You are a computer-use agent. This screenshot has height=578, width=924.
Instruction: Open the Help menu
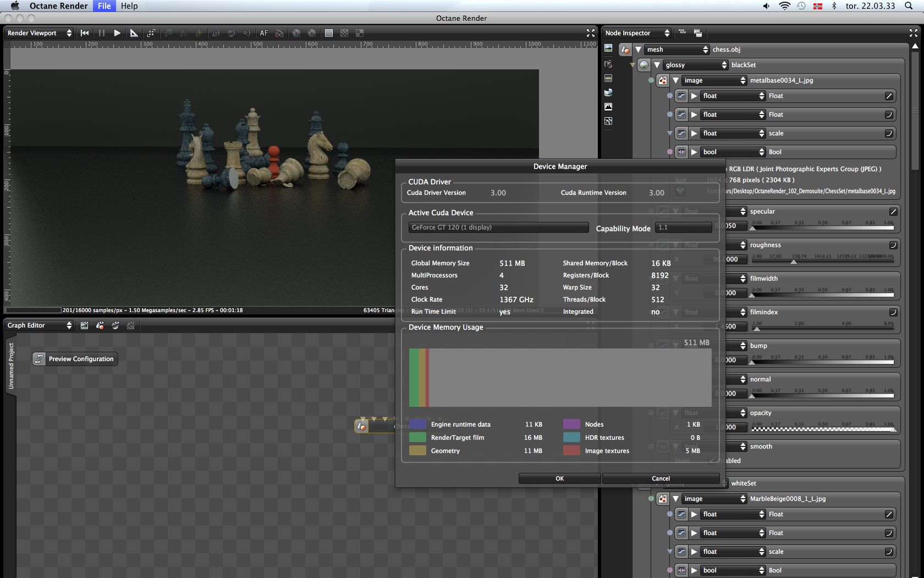[129, 6]
